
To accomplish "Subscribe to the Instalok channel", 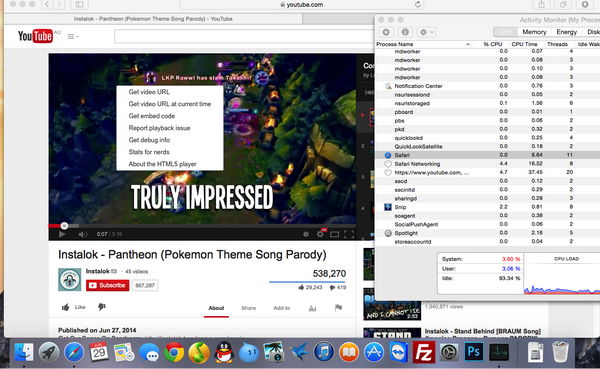I will (x=108, y=285).
